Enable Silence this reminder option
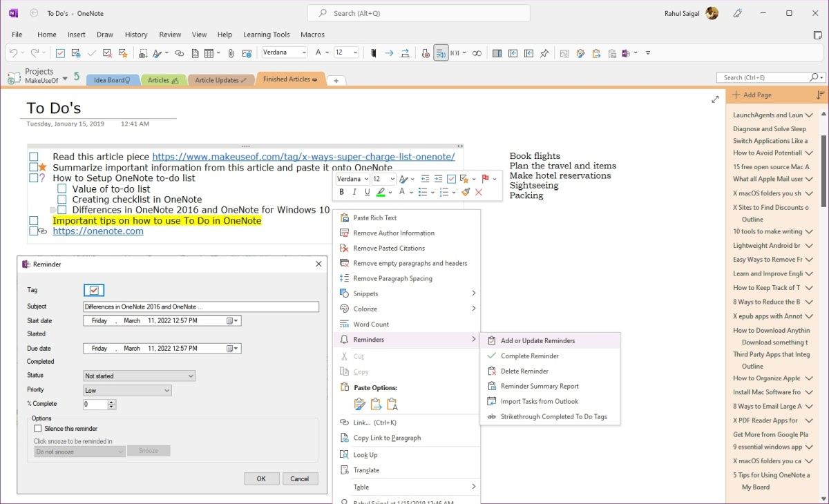The image size is (829, 504). (x=39, y=428)
